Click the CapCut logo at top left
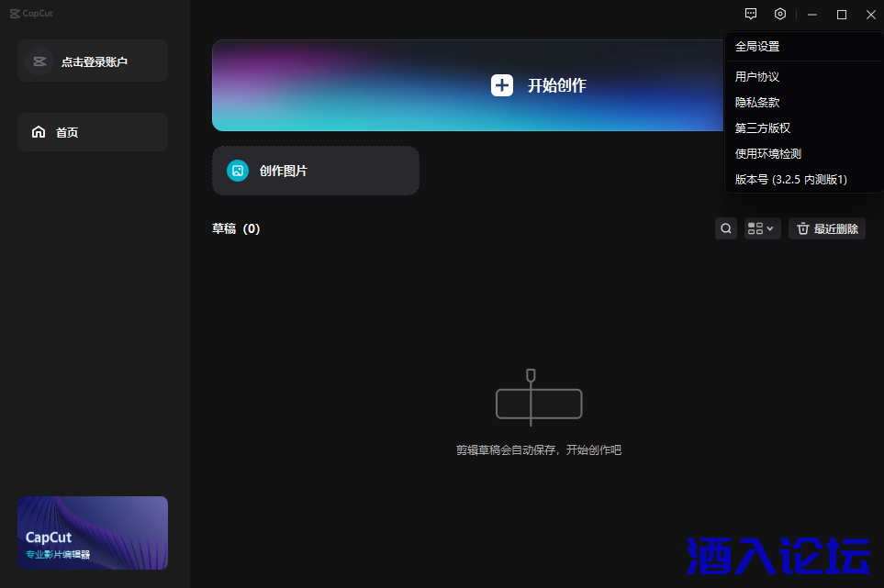884x588 pixels. pos(30,13)
